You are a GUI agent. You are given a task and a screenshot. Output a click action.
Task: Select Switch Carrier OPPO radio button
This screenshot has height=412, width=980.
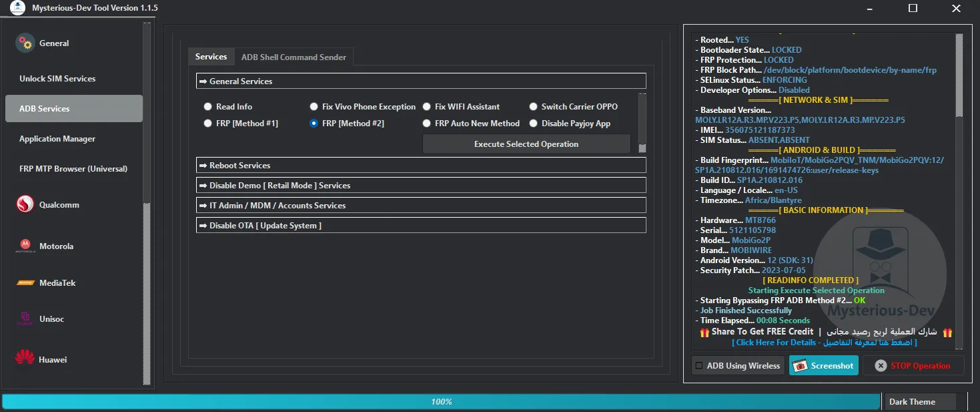click(534, 107)
